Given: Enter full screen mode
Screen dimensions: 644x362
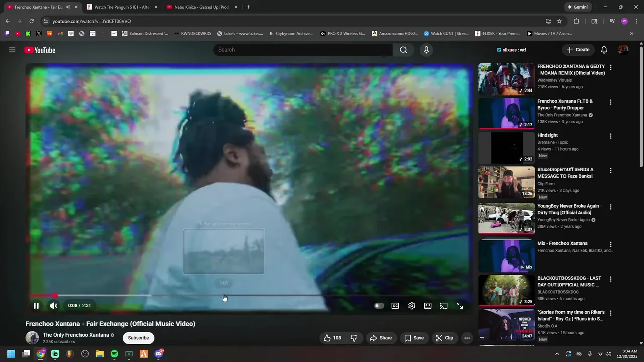Looking at the screenshot, I should click(460, 306).
